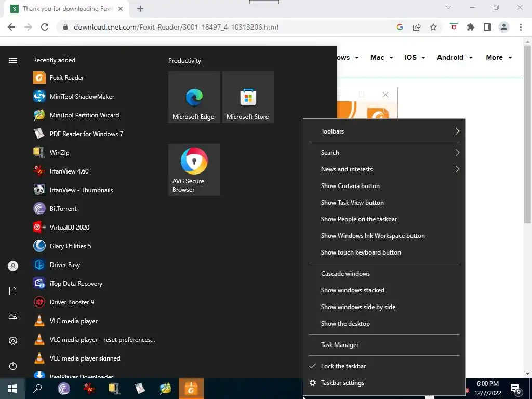Open Chrome's tab search chevron
This screenshot has height=399, width=532.
(448, 7)
